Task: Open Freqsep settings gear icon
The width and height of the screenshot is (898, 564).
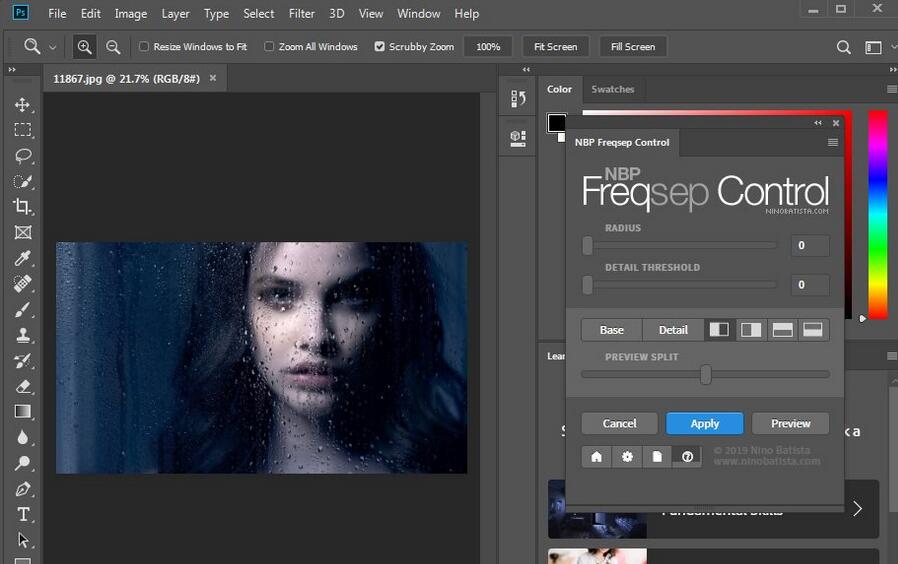Action: 627,456
